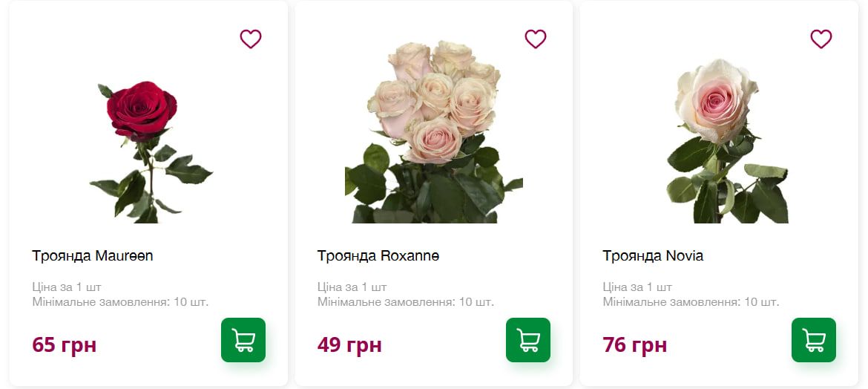Add Троянда Roxanne to the shopping cart
Viewport: 868px width, 389px height.
pos(528,340)
